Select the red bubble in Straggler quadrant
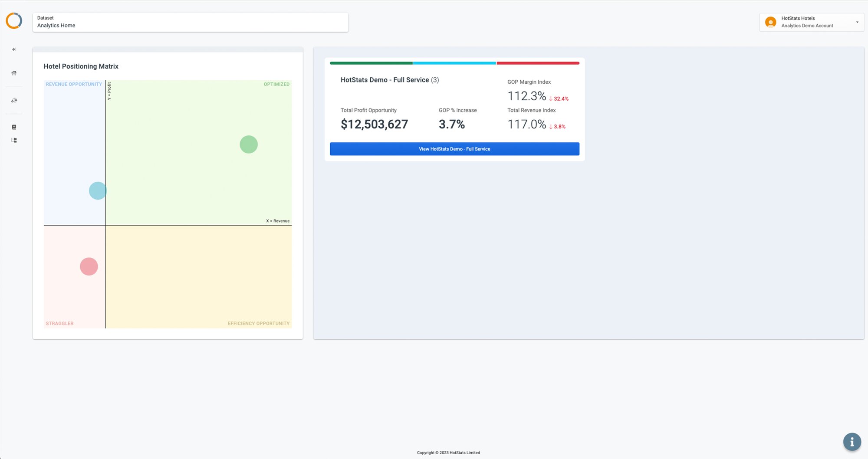868x459 pixels. click(89, 267)
